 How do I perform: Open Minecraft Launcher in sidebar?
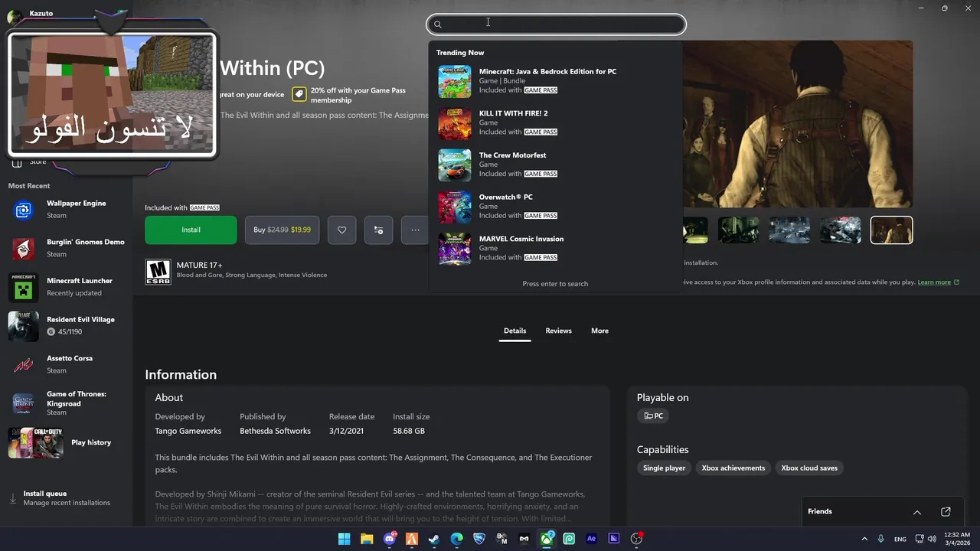(x=67, y=287)
